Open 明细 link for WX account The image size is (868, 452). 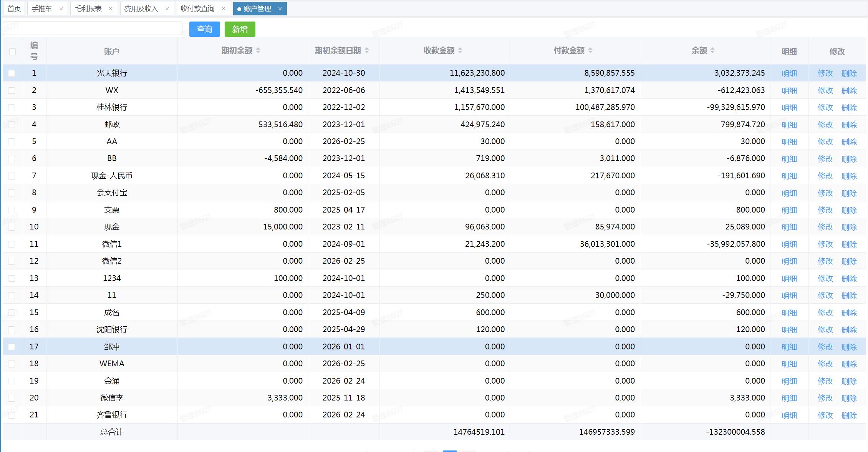pyautogui.click(x=789, y=91)
